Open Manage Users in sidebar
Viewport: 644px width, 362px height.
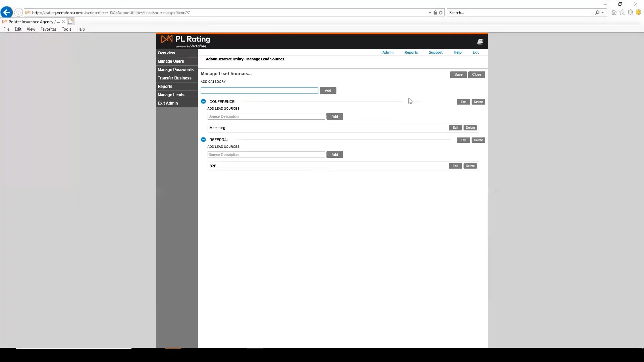pyautogui.click(x=171, y=61)
